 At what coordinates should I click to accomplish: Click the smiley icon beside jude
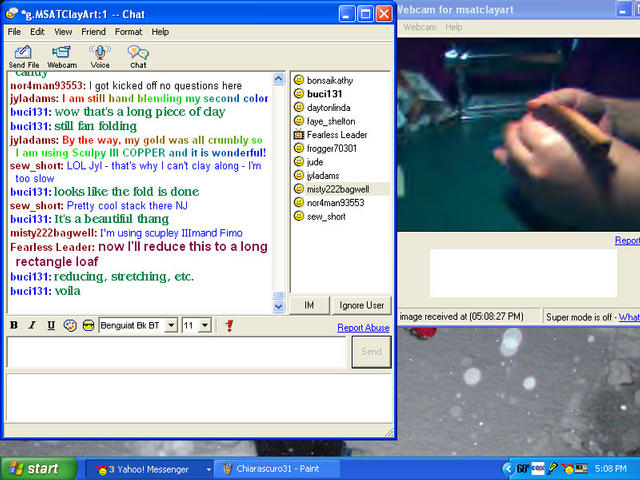[299, 161]
